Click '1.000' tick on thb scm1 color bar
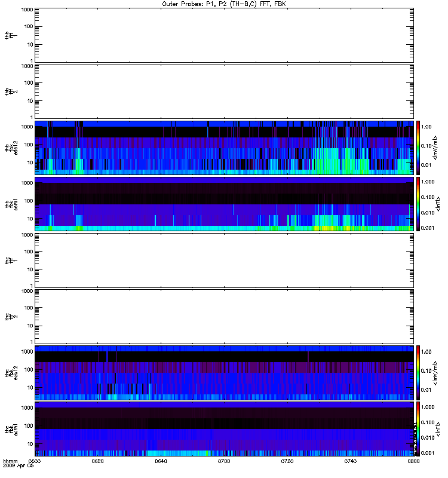The height and width of the screenshot is (478, 448). pos(428,182)
